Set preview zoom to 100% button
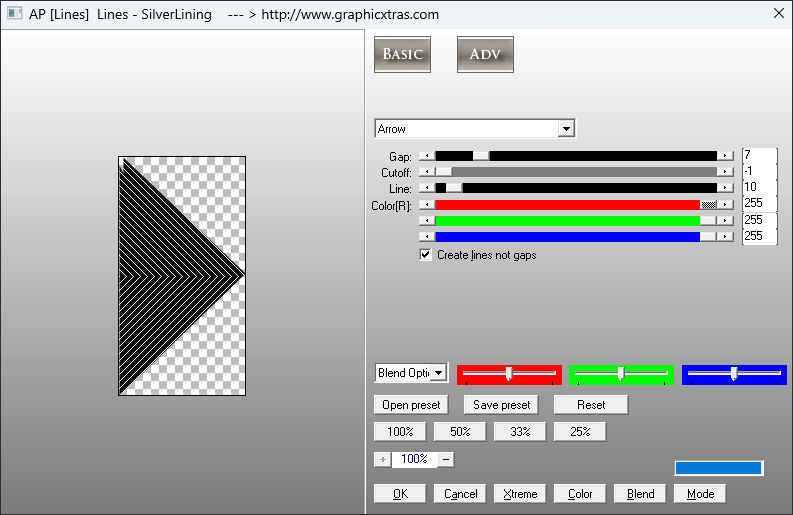 point(400,432)
